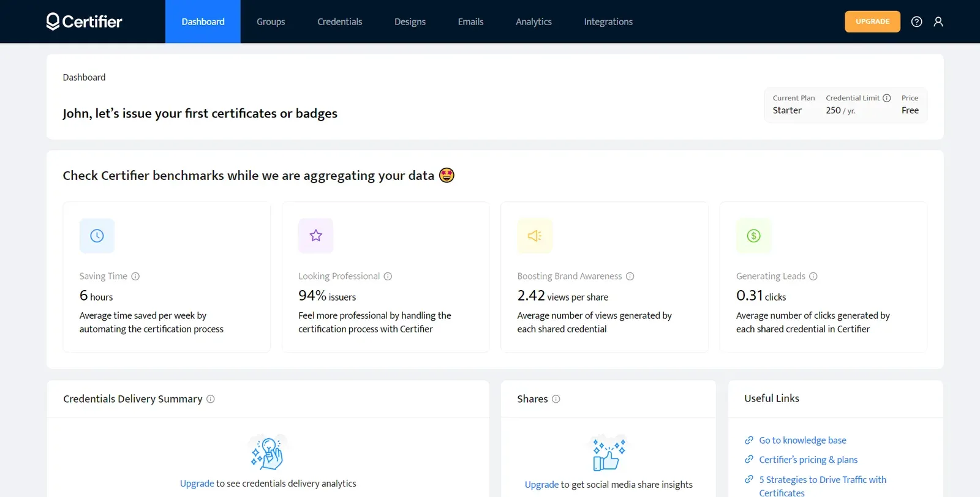Show info tooltip next to Saving Time
This screenshot has height=497, width=980.
tap(135, 276)
